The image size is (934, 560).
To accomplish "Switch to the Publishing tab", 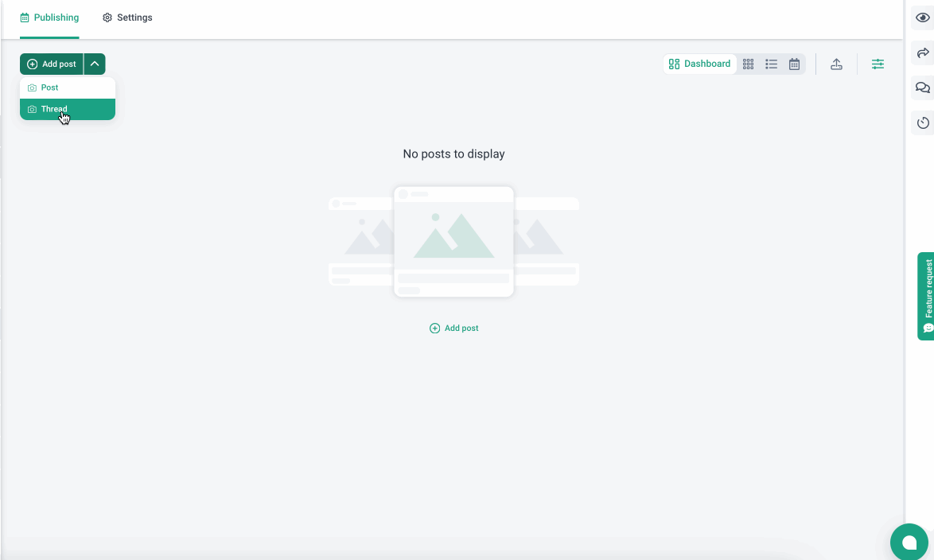I will point(49,17).
